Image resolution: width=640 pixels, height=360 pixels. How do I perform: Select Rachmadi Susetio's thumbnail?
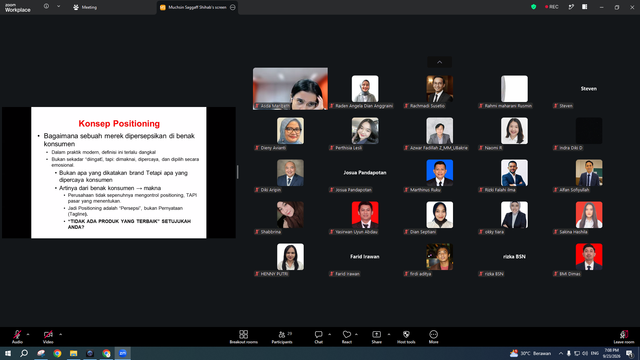coord(440,89)
